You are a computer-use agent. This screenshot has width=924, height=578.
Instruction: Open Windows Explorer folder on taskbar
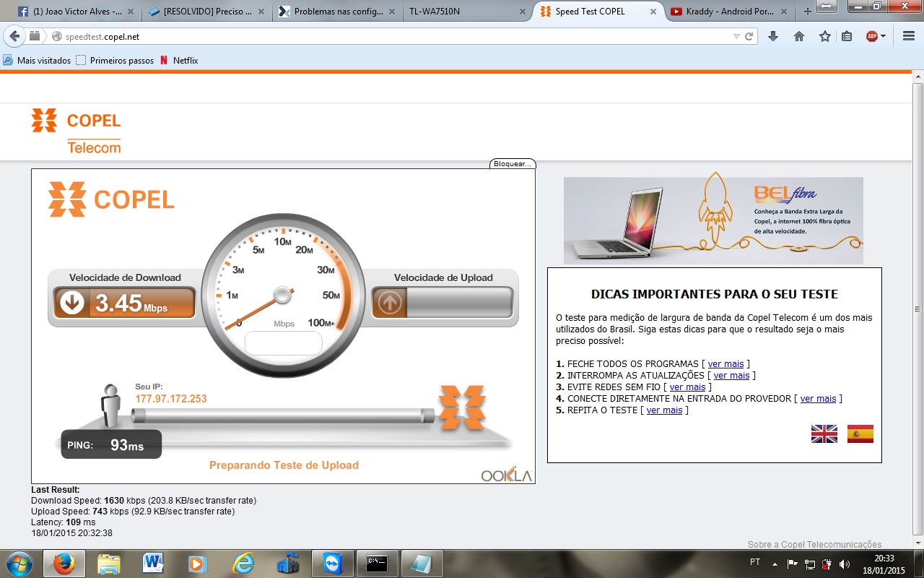pos(109,564)
